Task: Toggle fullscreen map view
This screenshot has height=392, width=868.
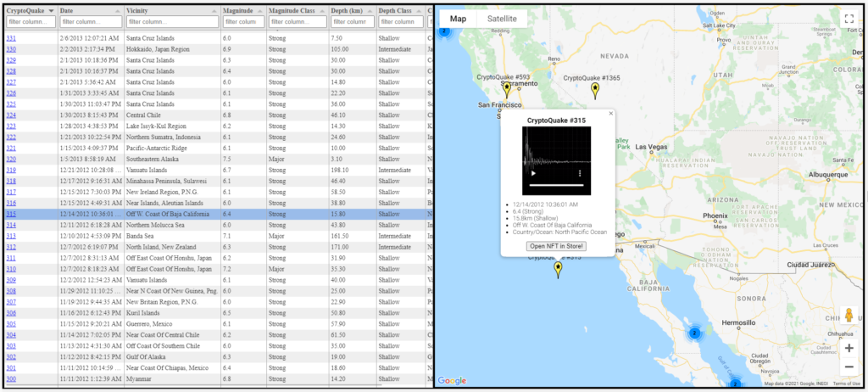Action: (849, 19)
